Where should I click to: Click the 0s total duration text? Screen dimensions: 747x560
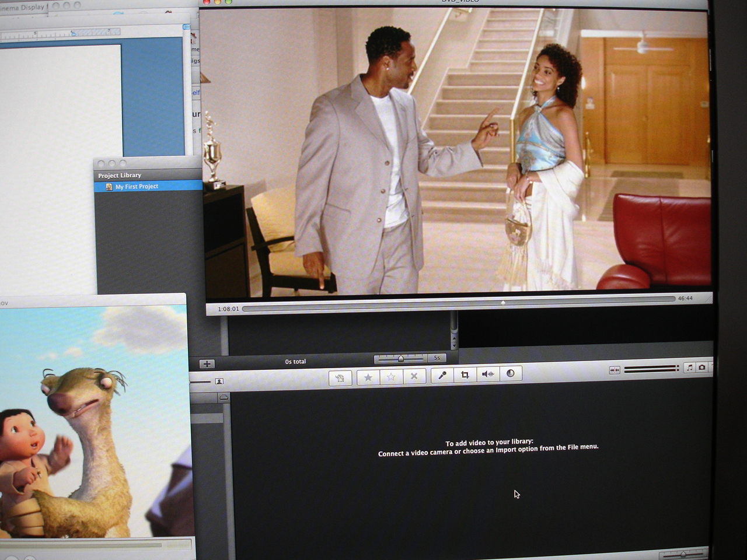295,362
